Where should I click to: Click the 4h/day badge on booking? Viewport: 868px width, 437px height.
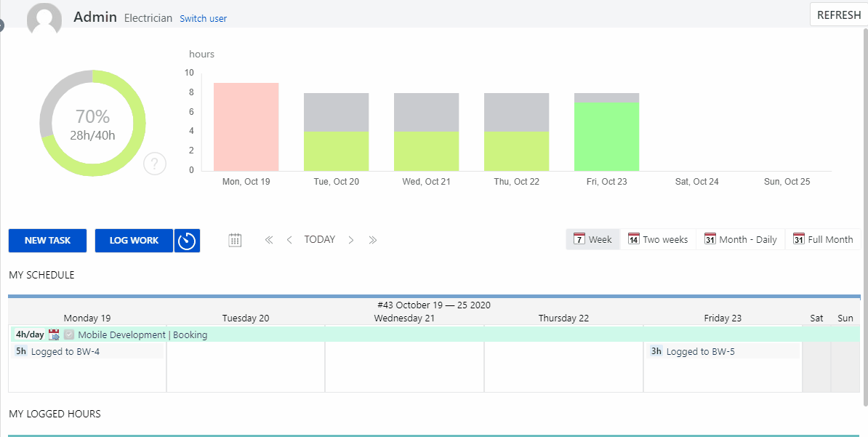click(x=29, y=334)
